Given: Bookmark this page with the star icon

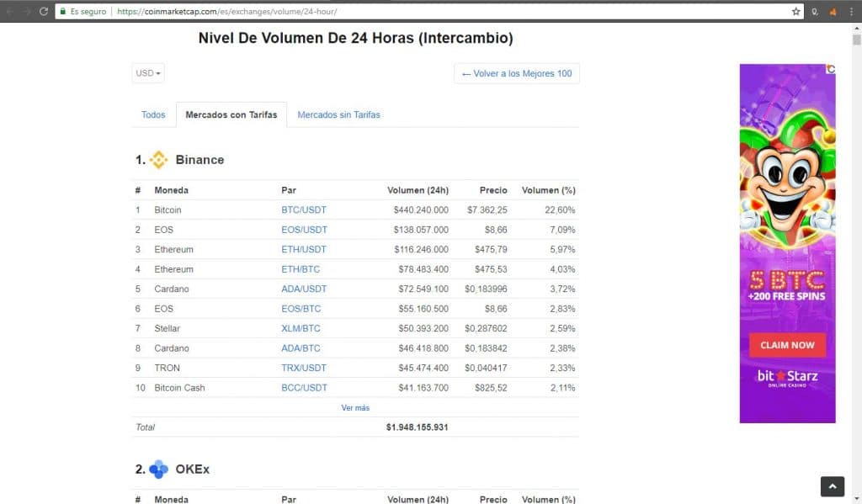Looking at the screenshot, I should point(795,12).
